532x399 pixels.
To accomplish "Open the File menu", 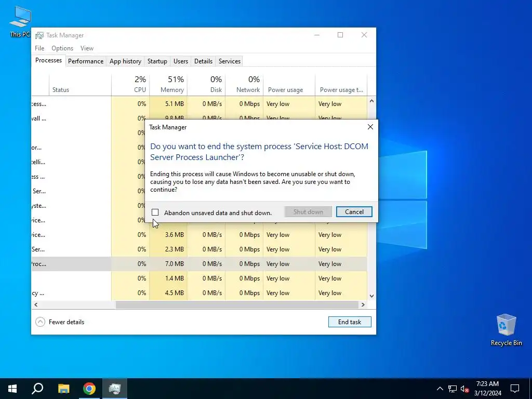I will click(x=39, y=48).
